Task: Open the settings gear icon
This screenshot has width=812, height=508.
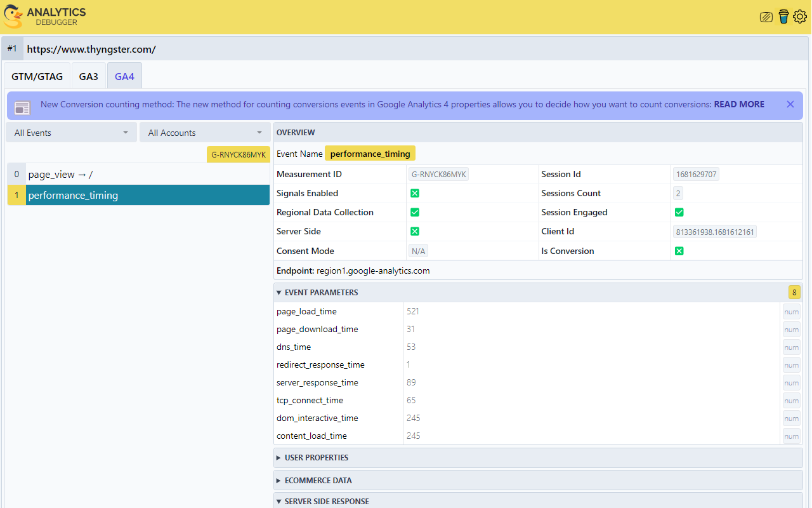Action: [799, 17]
